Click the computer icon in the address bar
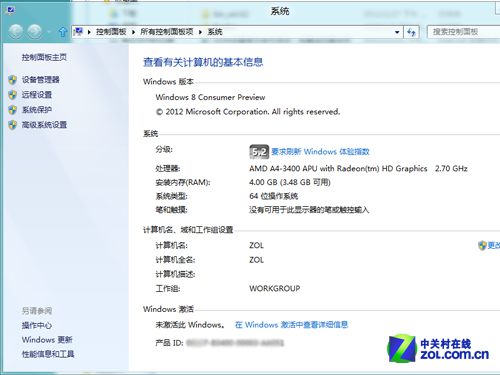Viewport: 500px width, 375px height. (78, 32)
